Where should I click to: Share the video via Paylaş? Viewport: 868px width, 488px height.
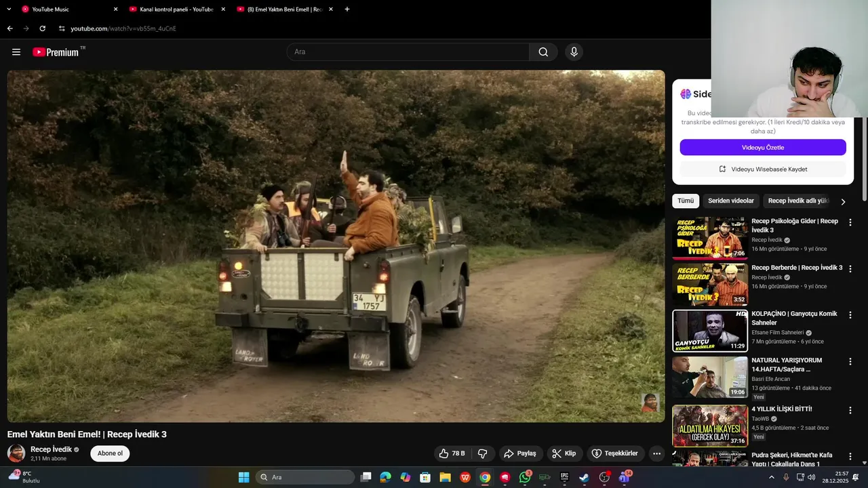pos(520,453)
